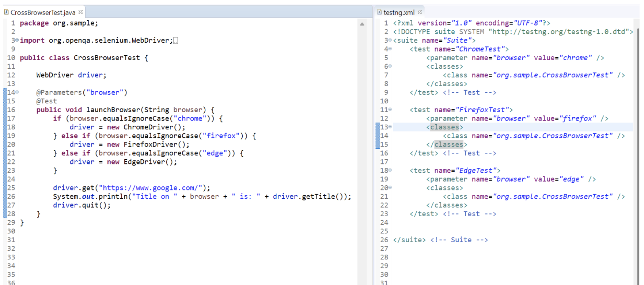Collapse the suite element fold marker in testng.xml
644x285 pixels.
click(x=390, y=40)
